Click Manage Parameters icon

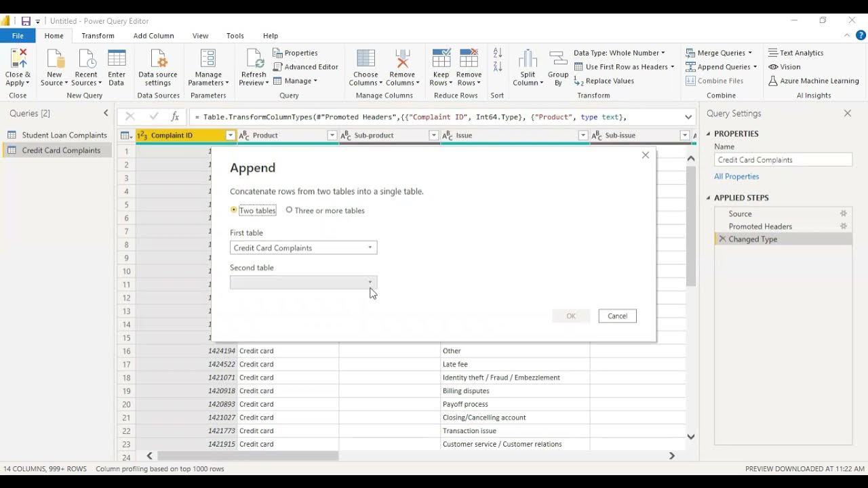coord(208,59)
